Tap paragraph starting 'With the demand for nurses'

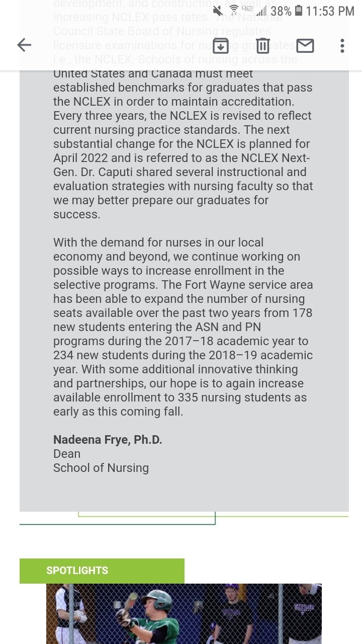[158, 243]
